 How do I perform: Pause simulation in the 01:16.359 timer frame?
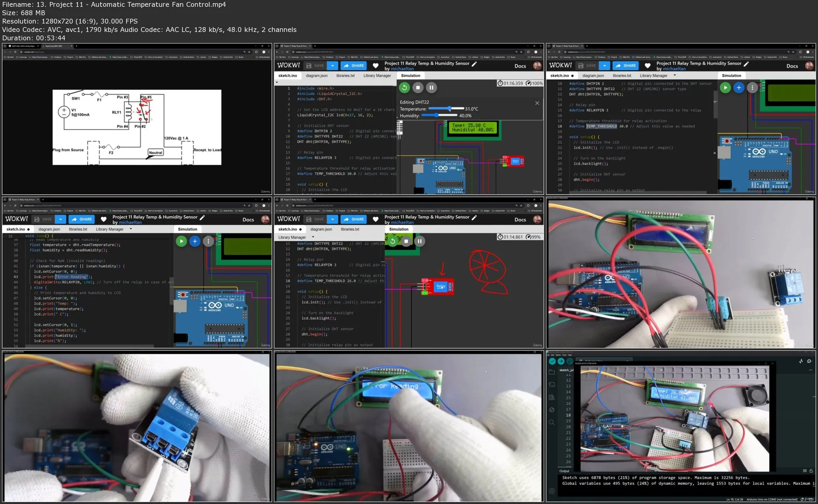click(x=431, y=87)
